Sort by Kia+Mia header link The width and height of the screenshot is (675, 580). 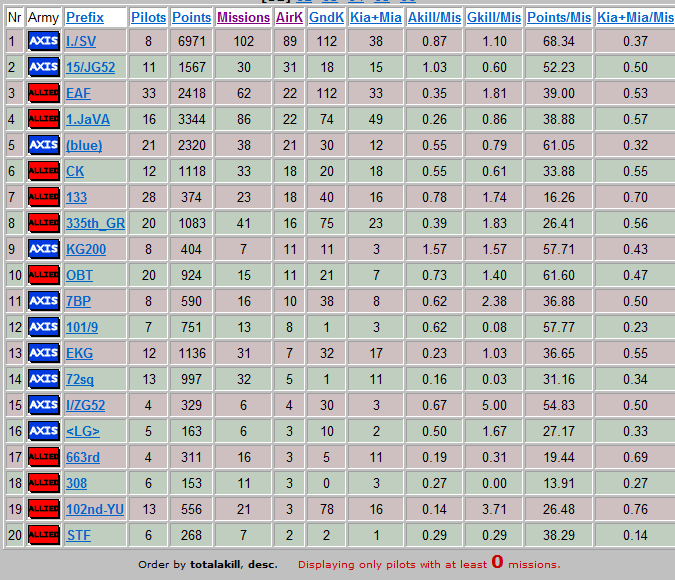[x=376, y=17]
